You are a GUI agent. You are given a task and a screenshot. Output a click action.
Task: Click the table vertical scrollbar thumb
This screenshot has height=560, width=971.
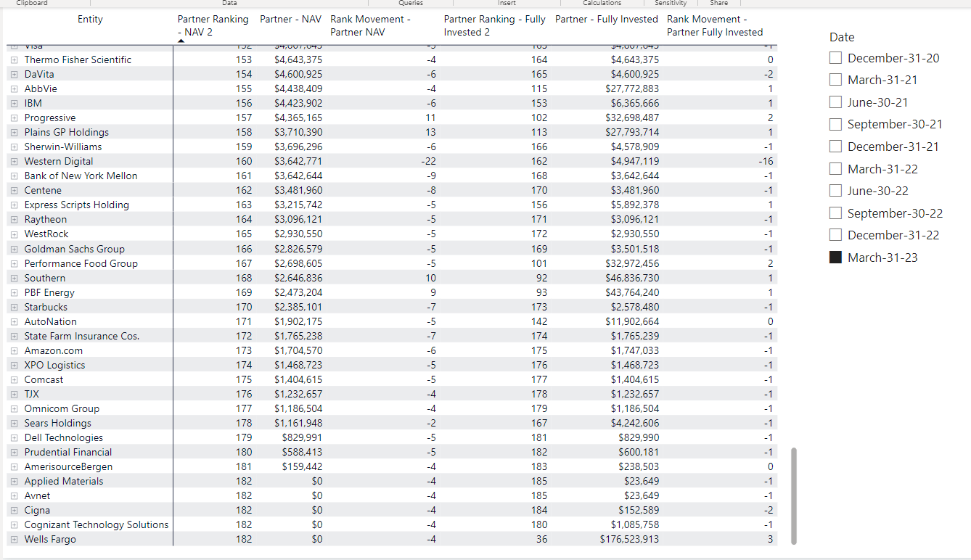794,495
